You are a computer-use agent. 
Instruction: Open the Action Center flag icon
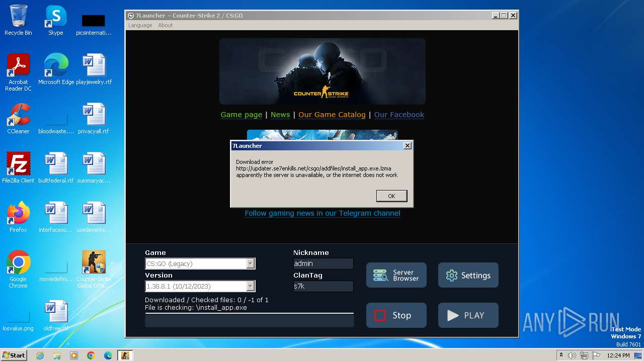[x=595, y=355]
